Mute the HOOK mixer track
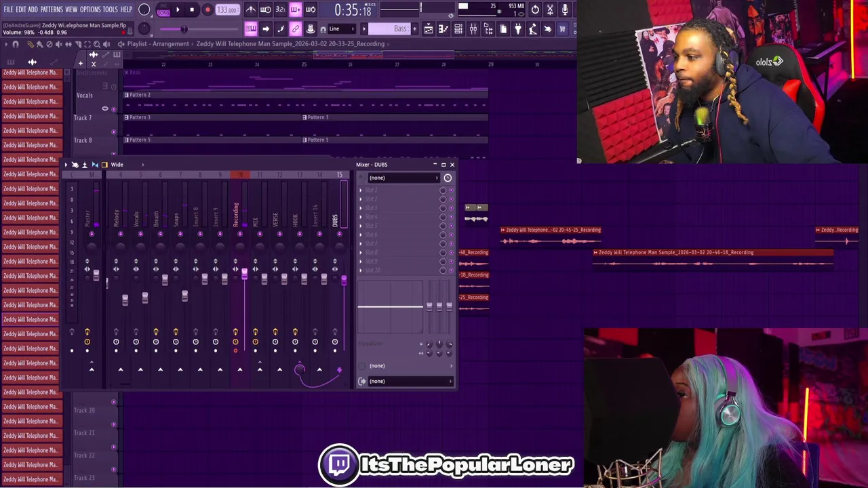Image resolution: width=868 pixels, height=488 pixels. pos(300,234)
